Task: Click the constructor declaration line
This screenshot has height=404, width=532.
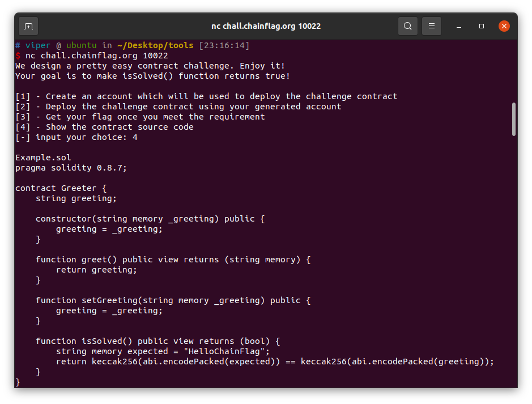Action: [150, 219]
